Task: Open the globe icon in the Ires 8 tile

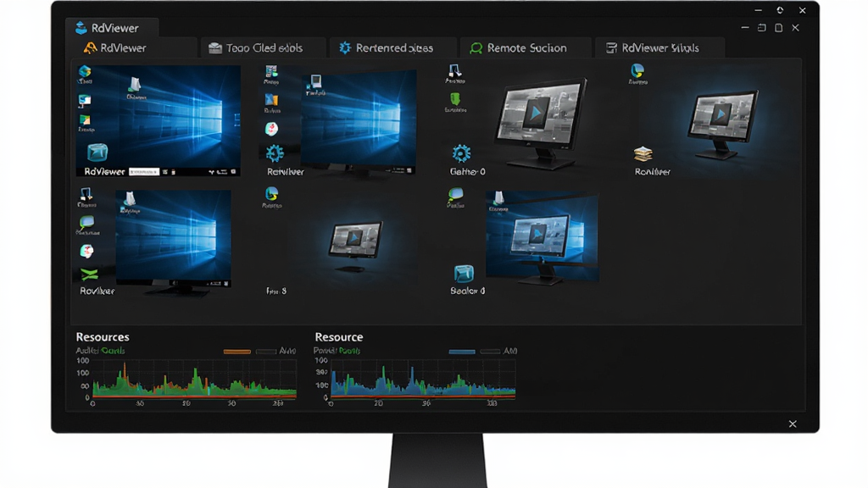Action: (x=271, y=194)
